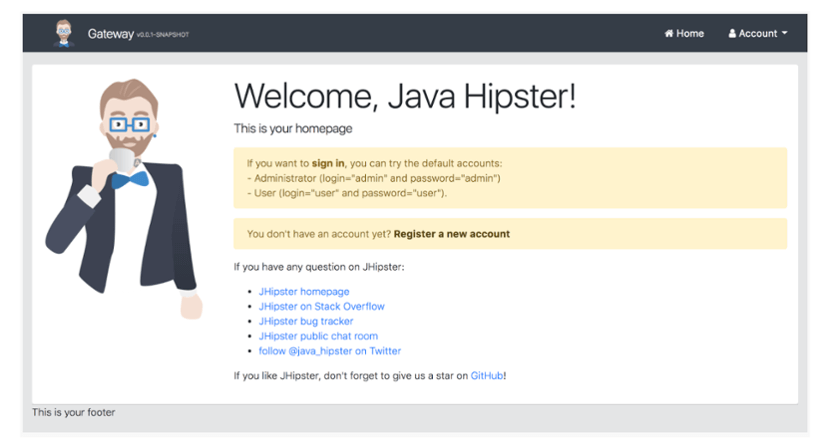This screenshot has height=445, width=834.
Task: Open the GitHub link
Action: point(487,375)
